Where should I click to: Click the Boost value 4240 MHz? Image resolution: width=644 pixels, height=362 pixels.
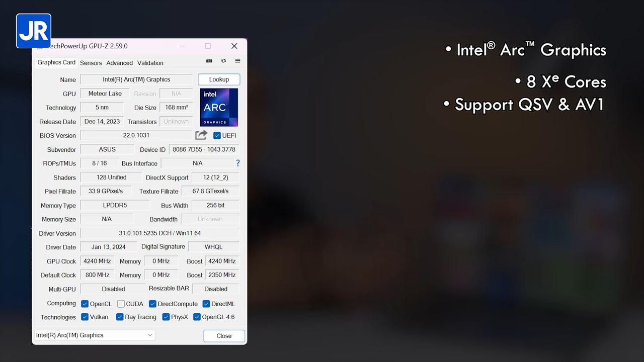click(x=222, y=261)
